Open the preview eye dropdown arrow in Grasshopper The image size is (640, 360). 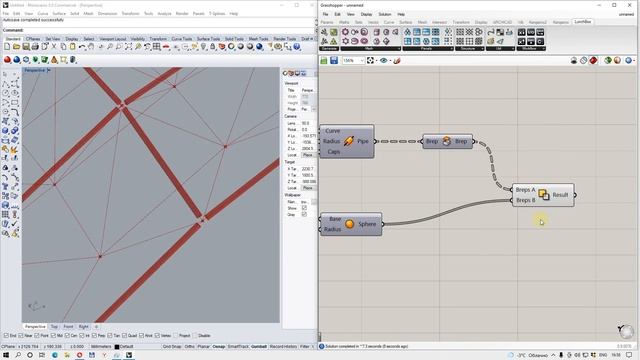(x=391, y=61)
